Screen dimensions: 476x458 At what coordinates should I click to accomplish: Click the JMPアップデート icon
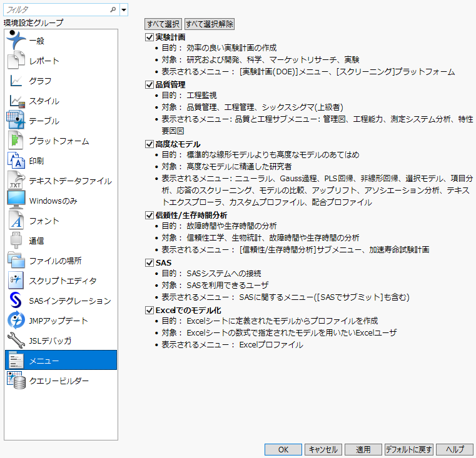(x=16, y=321)
